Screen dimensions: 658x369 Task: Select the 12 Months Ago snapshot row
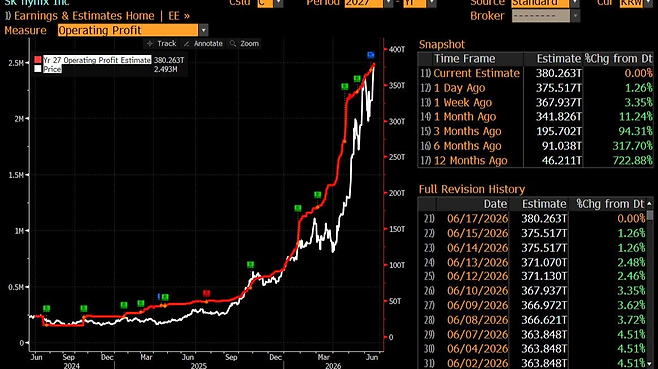click(535, 160)
